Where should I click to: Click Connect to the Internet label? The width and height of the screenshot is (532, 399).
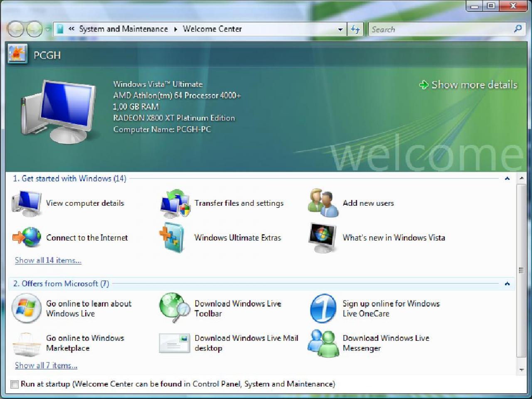point(87,238)
